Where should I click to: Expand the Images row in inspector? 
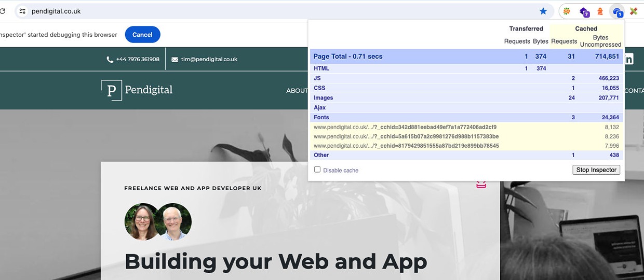coord(466,98)
